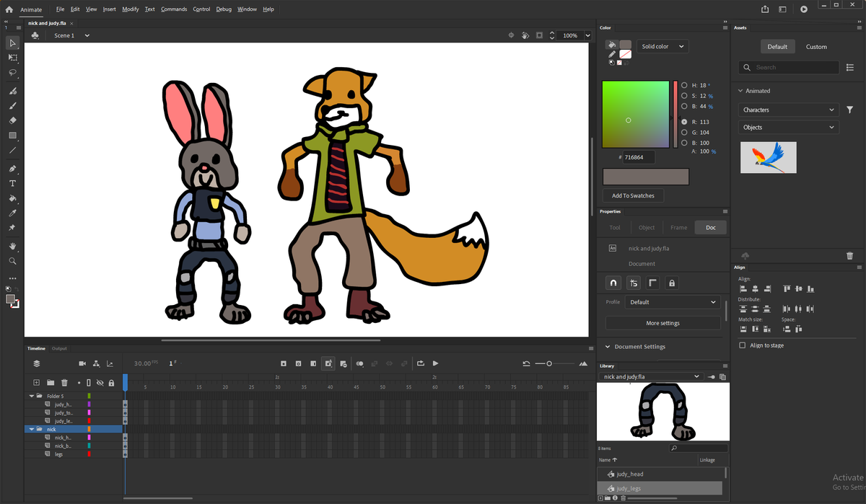This screenshot has height=504, width=866.
Task: Select the Free Transform tool
Action: (12, 58)
